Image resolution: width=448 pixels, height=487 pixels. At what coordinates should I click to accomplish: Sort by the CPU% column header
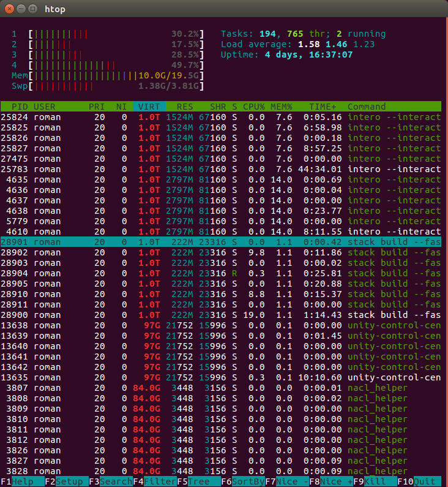point(254,107)
